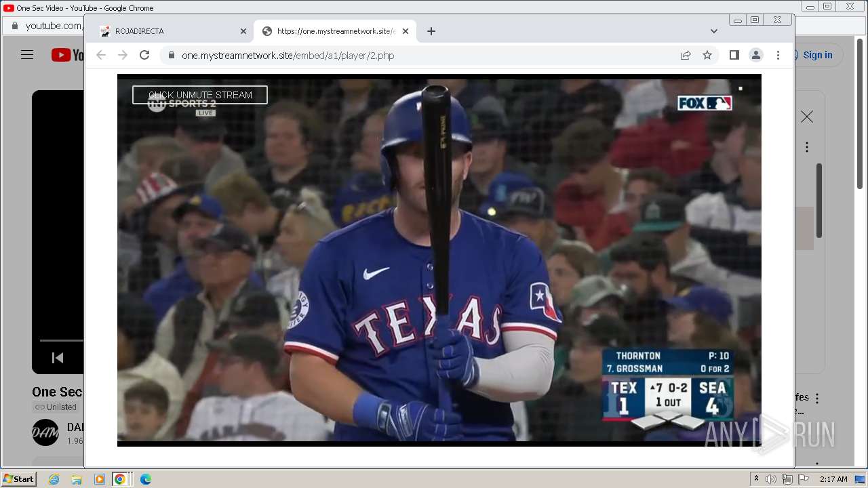Screen dimensions: 868x488
Task: Close the ROJADIRECTA tab
Action: tap(243, 31)
